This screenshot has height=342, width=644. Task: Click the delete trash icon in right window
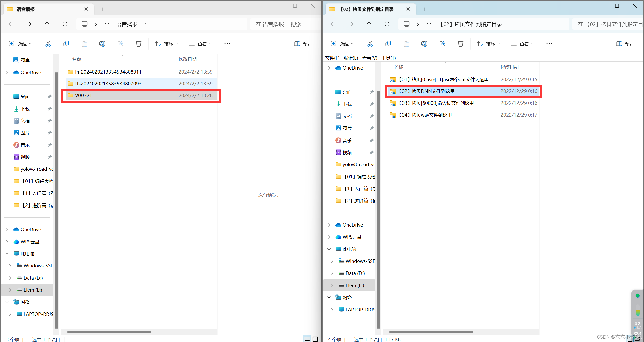tap(460, 44)
